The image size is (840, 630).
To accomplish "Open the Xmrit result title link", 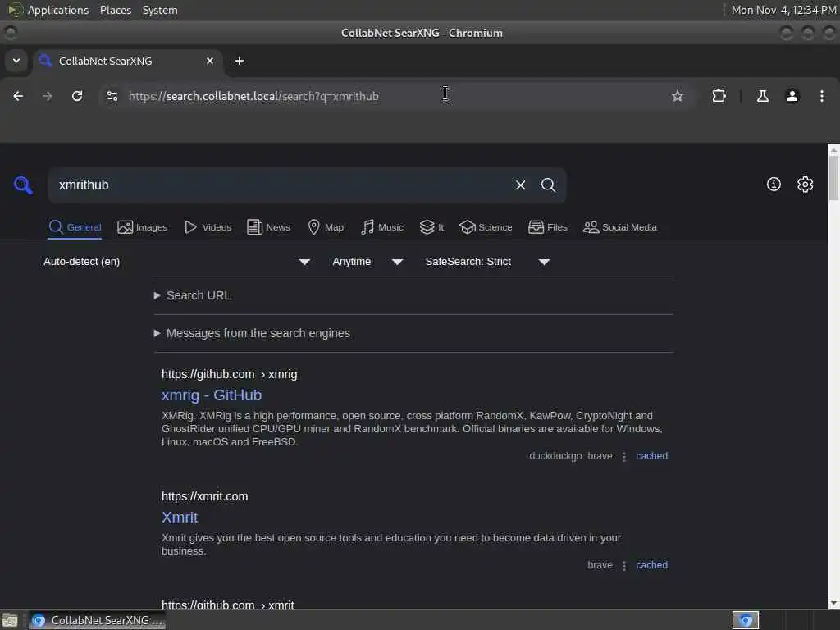I will [x=180, y=518].
